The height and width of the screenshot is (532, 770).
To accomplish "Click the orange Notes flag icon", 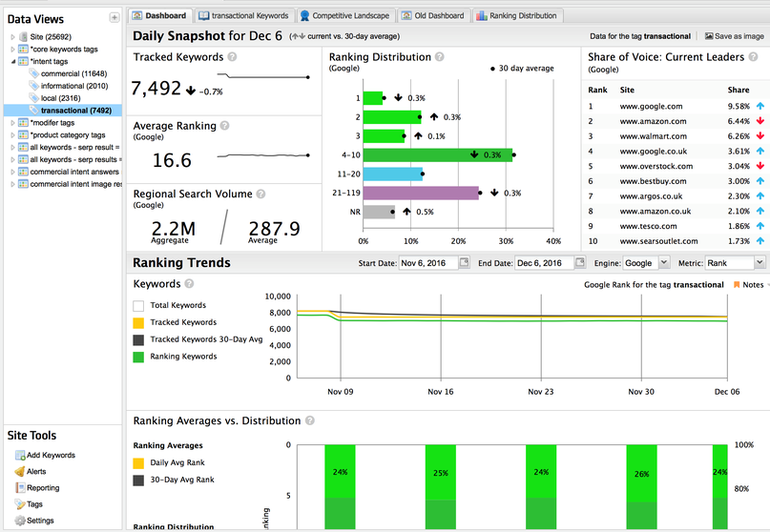I will 737,285.
